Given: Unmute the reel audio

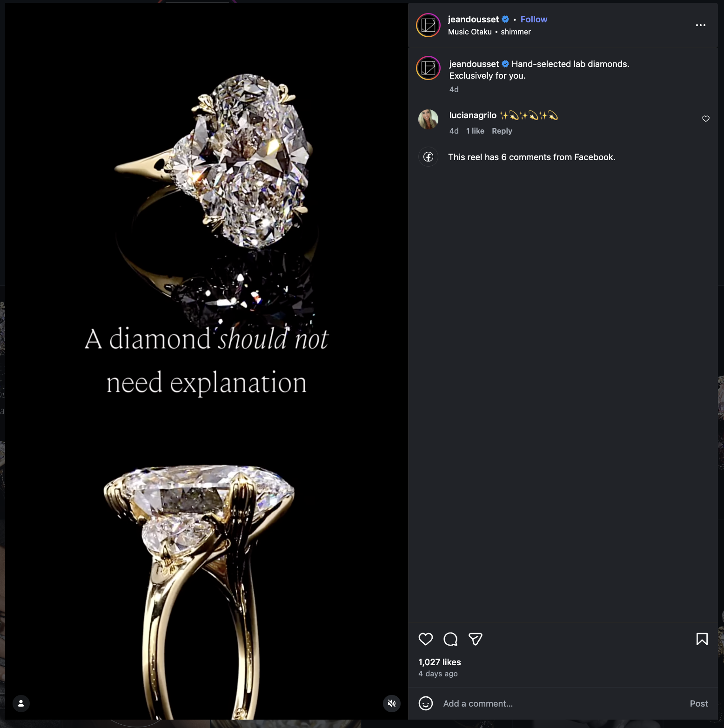Looking at the screenshot, I should (x=391, y=704).
